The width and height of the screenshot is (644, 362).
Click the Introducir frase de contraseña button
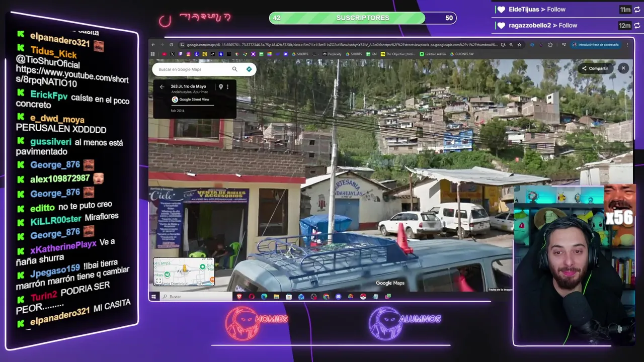(595, 45)
